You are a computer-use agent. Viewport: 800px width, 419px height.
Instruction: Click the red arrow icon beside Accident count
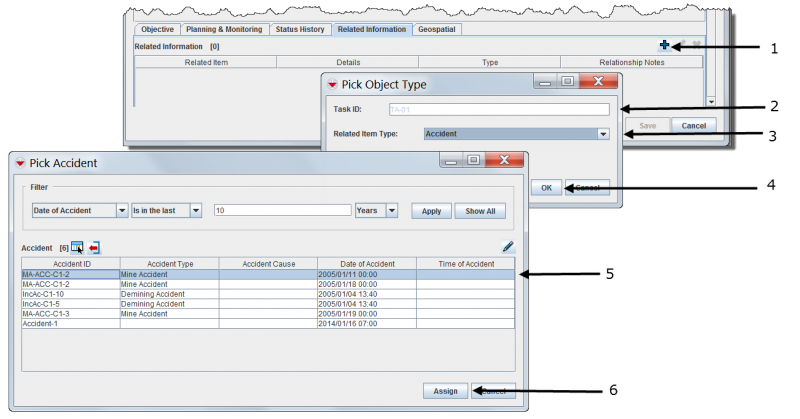click(x=94, y=247)
